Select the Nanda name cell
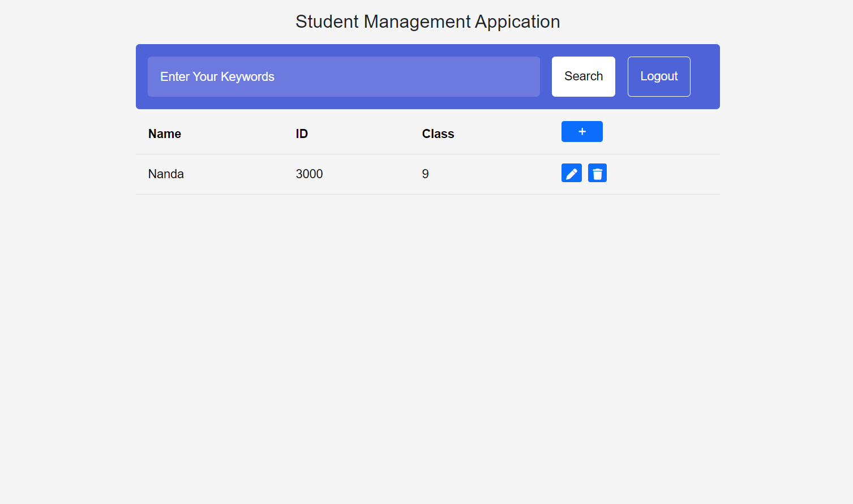 tap(166, 174)
